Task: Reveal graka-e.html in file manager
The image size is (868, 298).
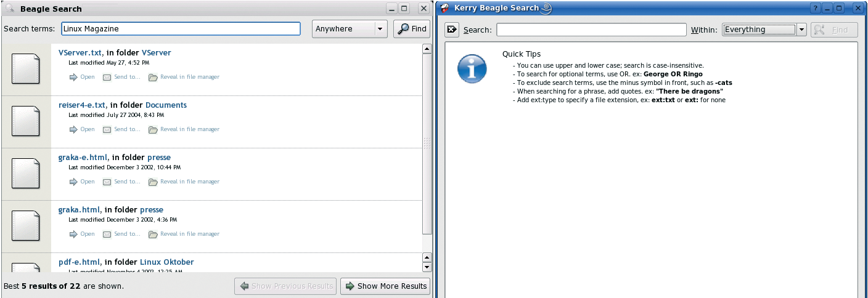Action: pyautogui.click(x=184, y=182)
